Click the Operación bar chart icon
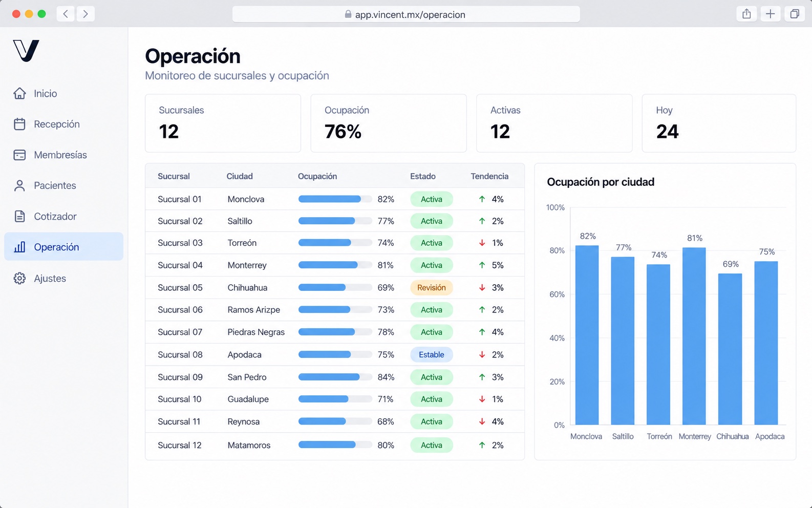 click(19, 247)
